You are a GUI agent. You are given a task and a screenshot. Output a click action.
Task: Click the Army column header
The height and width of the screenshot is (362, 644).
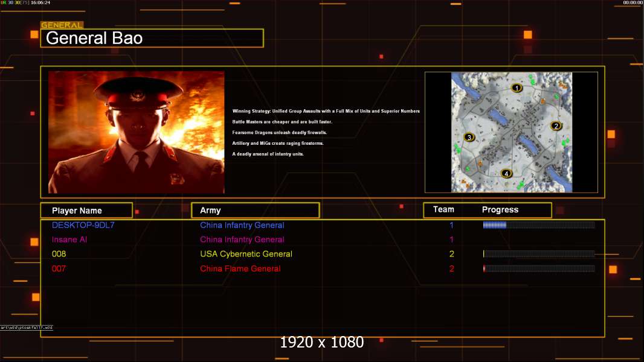tap(256, 211)
